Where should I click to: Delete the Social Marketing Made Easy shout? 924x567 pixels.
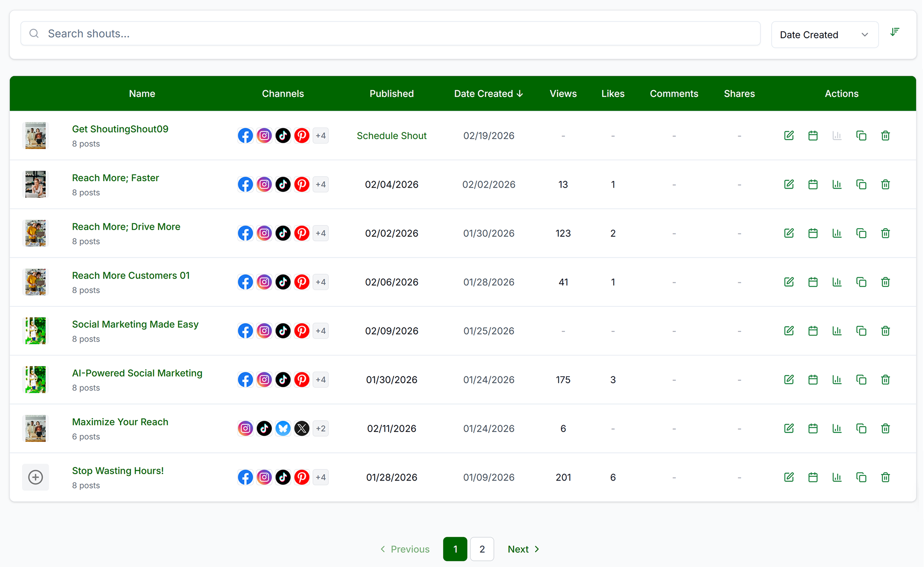click(x=885, y=331)
